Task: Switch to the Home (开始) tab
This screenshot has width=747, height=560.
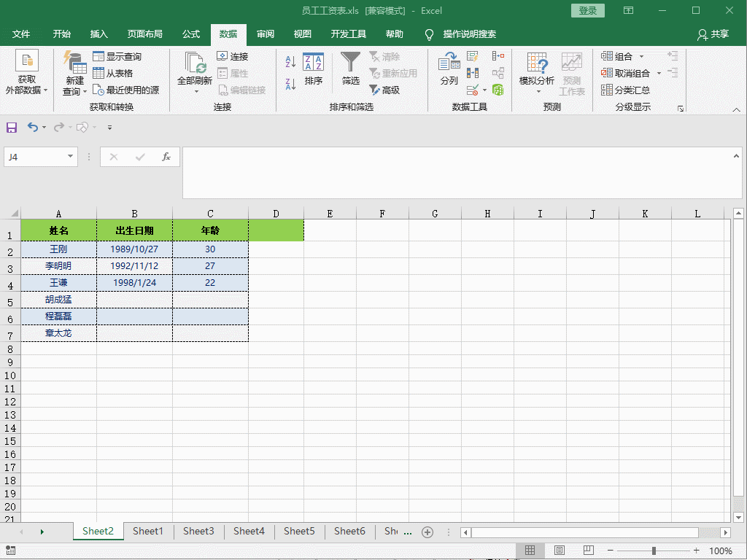Action: 61,34
